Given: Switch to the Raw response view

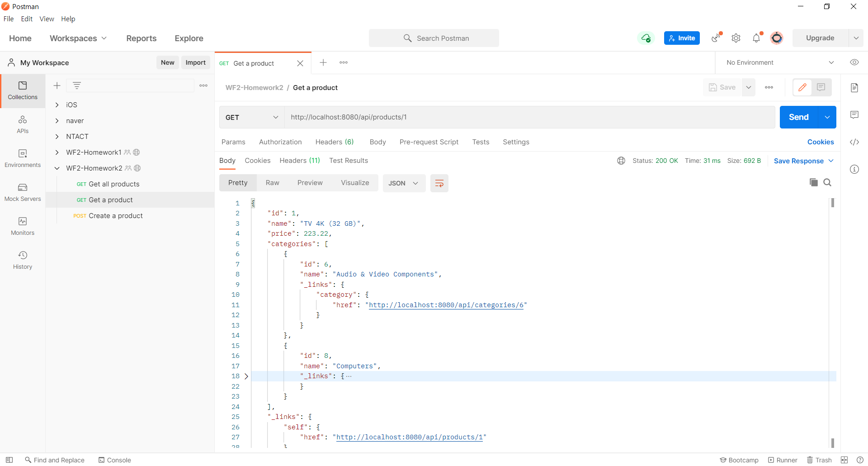Looking at the screenshot, I should click(x=273, y=183).
